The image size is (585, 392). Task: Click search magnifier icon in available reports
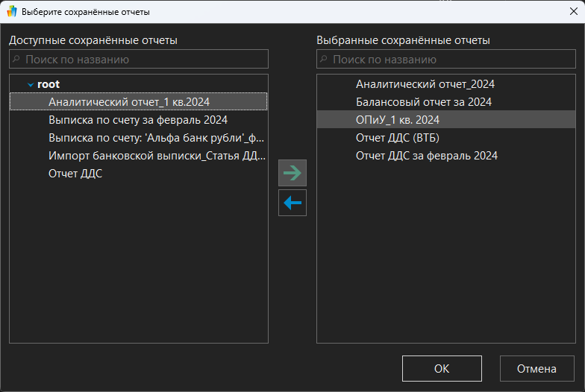(x=18, y=59)
